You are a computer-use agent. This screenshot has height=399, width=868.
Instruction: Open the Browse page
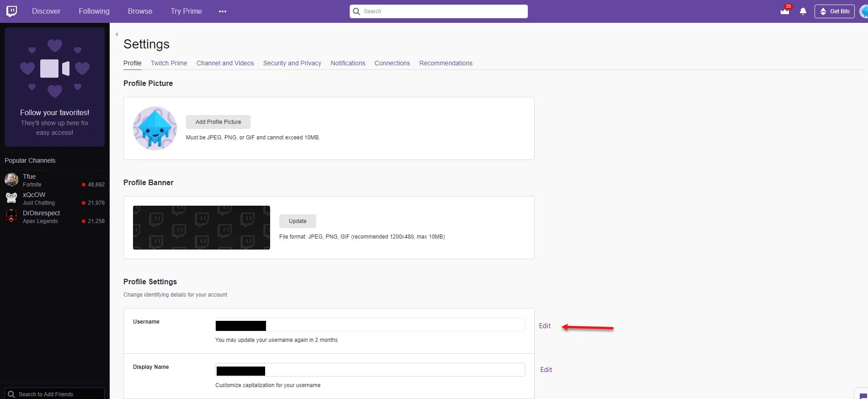click(x=140, y=11)
